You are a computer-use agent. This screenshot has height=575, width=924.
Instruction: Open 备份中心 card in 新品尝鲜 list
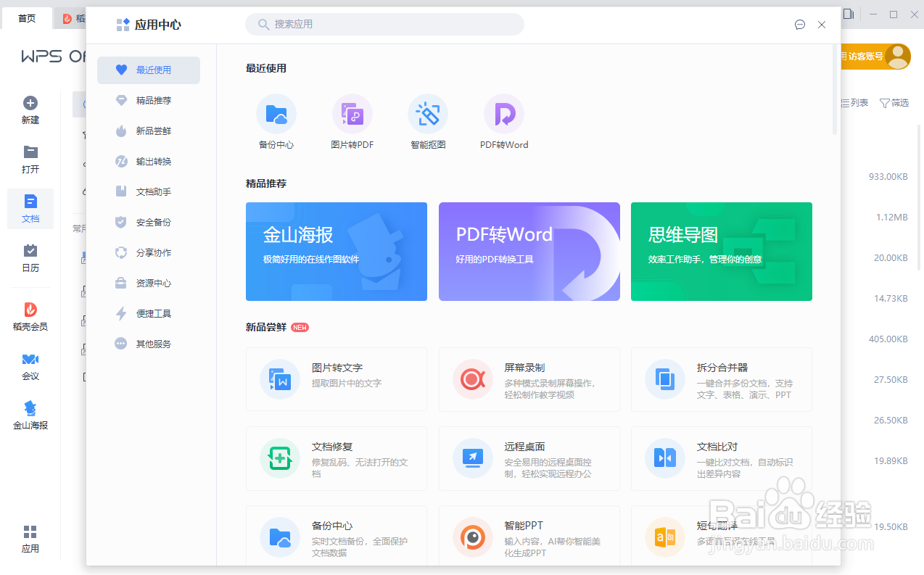[x=337, y=536]
